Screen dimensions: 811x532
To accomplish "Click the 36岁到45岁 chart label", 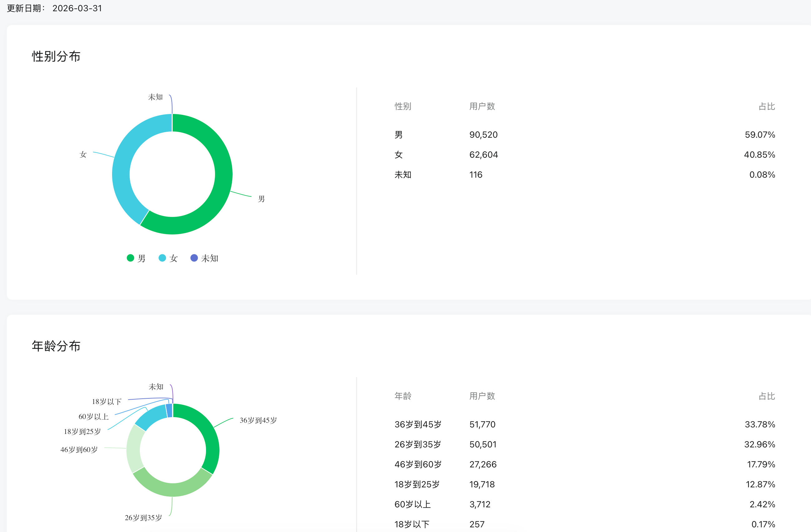I will (x=258, y=420).
